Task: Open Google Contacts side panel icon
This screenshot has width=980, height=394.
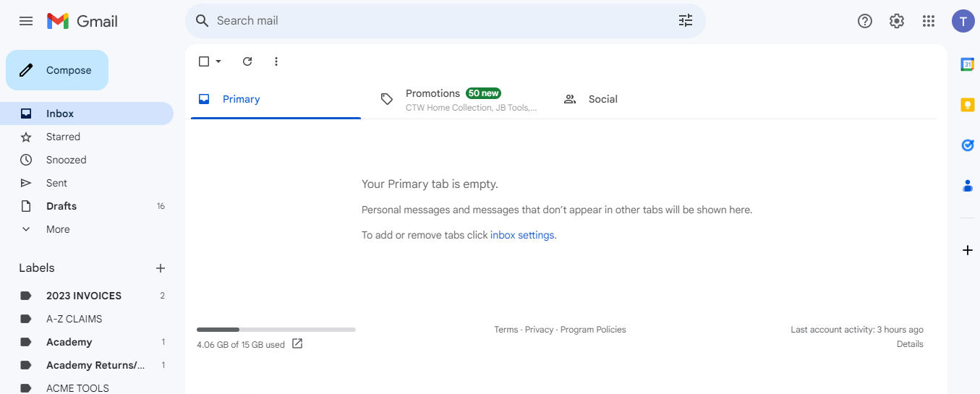Action: pyautogui.click(x=968, y=186)
